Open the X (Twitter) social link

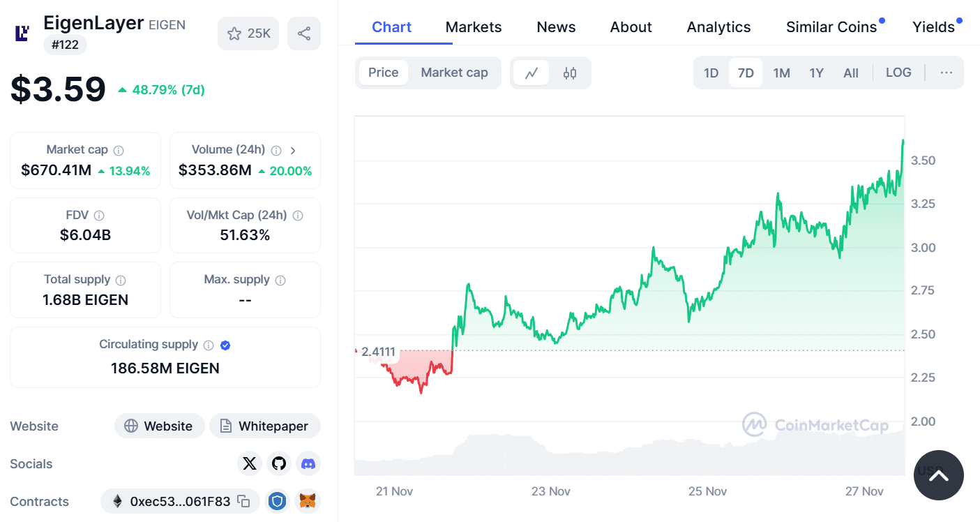tap(250, 463)
